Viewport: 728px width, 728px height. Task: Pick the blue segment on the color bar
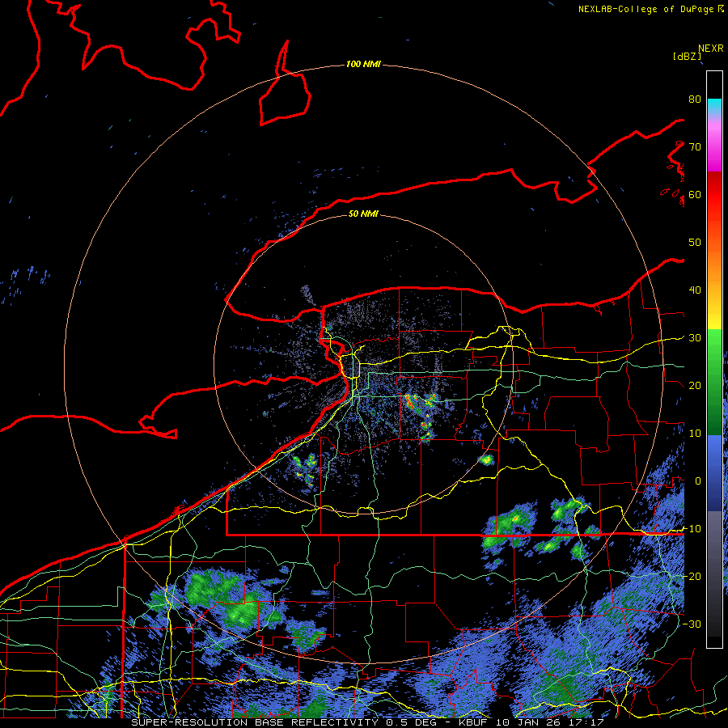tap(714, 473)
